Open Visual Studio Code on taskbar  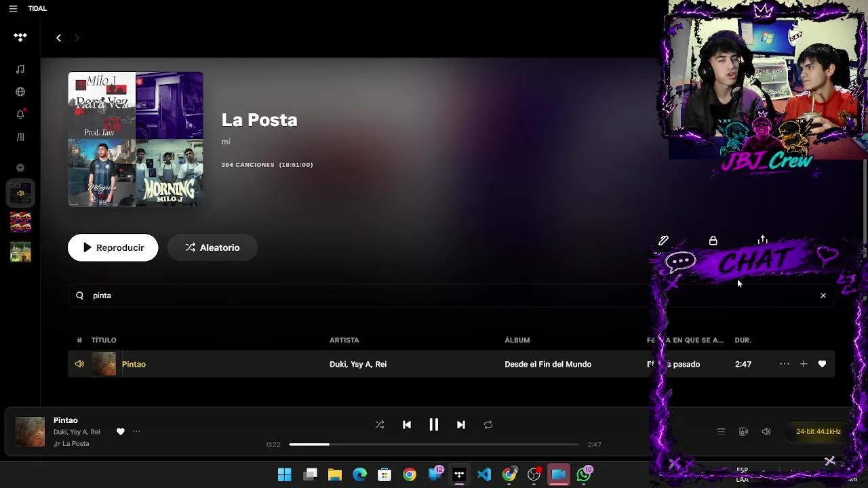pos(484,474)
